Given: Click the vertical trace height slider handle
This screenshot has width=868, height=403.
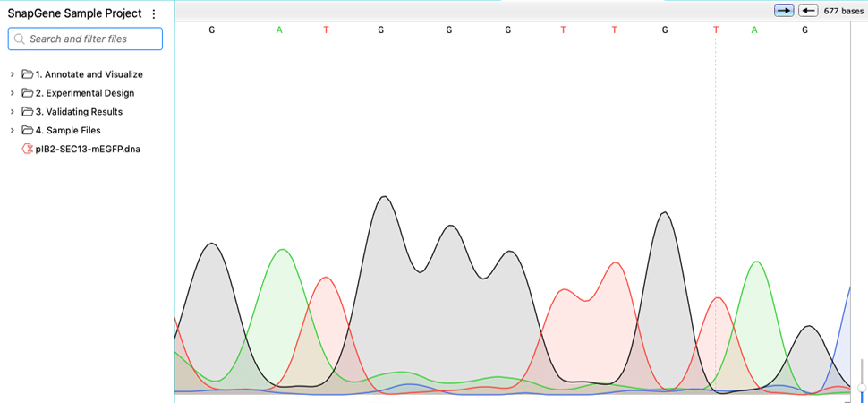Looking at the screenshot, I should [862, 388].
